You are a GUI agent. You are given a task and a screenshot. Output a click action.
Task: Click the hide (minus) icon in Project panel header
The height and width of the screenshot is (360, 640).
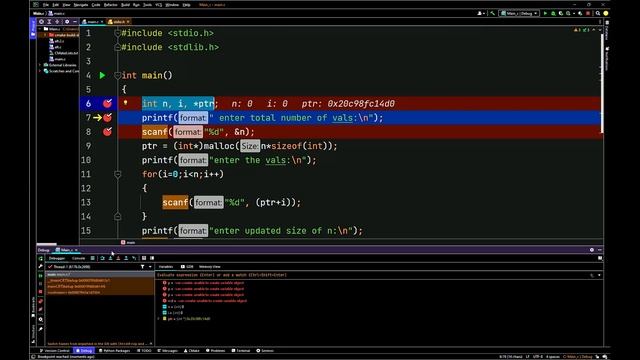(x=75, y=22)
